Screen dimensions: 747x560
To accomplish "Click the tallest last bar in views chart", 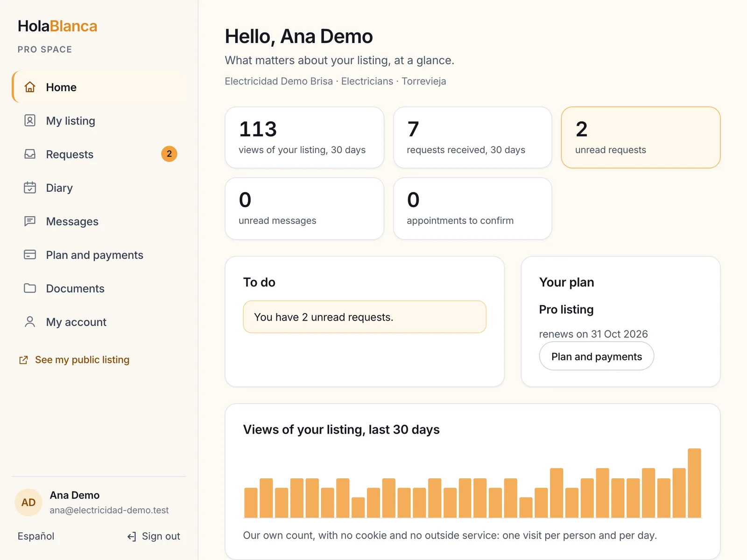I will point(694,483).
